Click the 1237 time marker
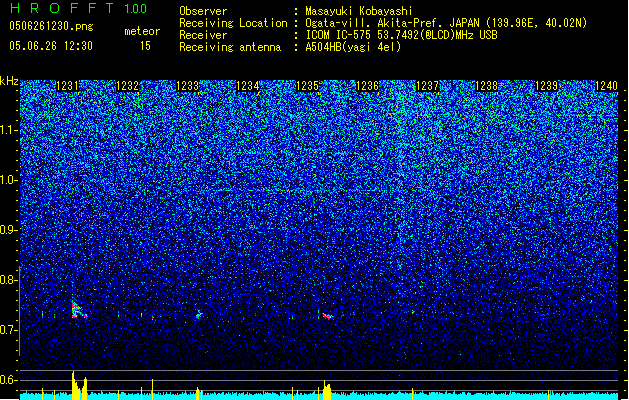629x400 pixels. (427, 86)
